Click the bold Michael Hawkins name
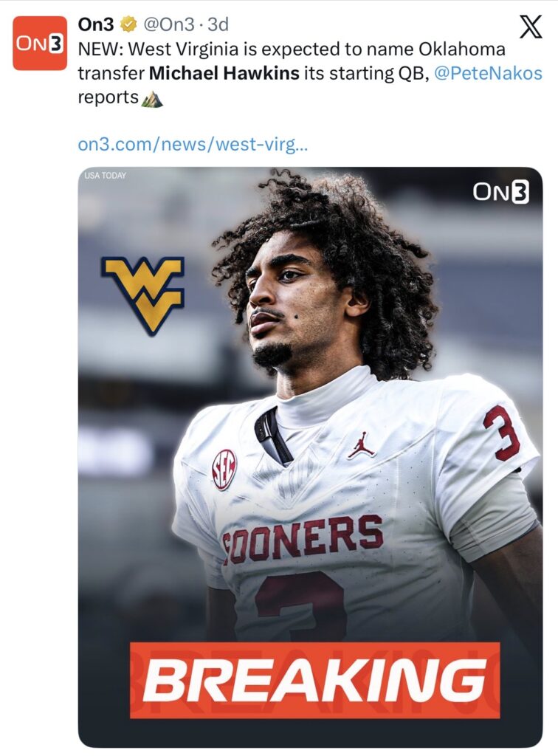 click(x=224, y=73)
